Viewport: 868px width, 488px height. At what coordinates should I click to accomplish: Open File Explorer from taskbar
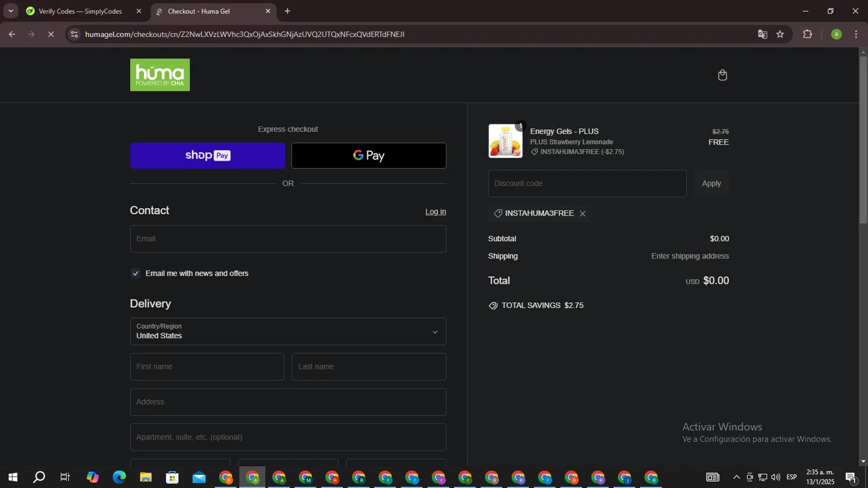point(146,478)
